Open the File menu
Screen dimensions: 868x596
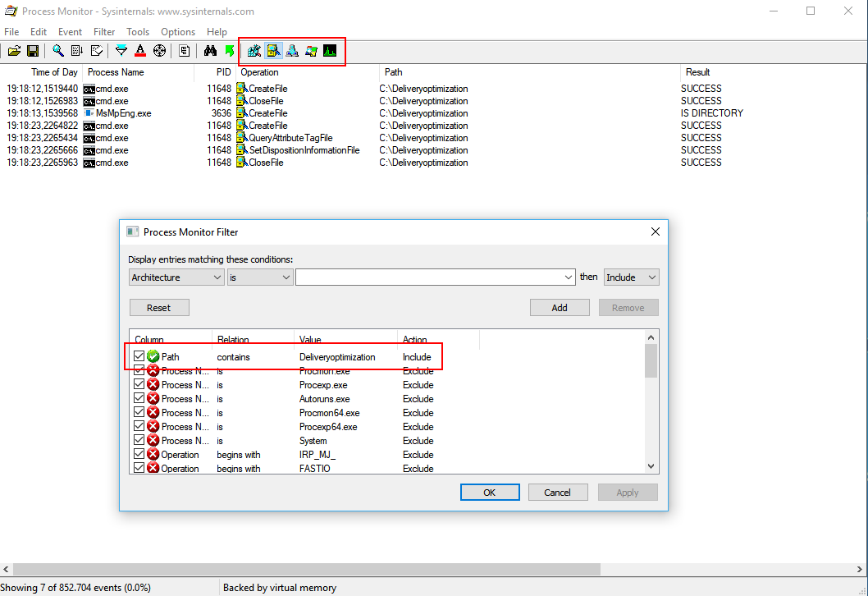tap(11, 31)
